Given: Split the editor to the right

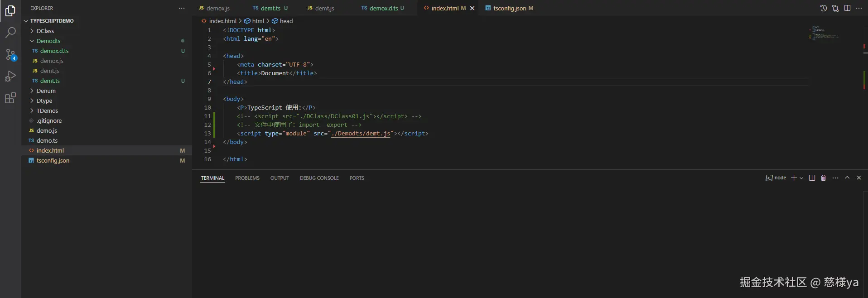Looking at the screenshot, I should pyautogui.click(x=847, y=8).
